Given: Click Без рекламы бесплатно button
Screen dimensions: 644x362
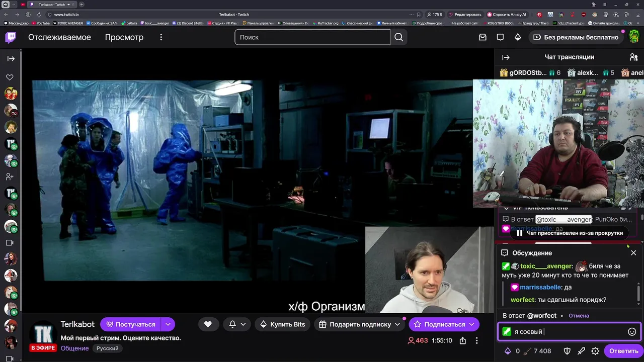Looking at the screenshot, I should pyautogui.click(x=576, y=37).
